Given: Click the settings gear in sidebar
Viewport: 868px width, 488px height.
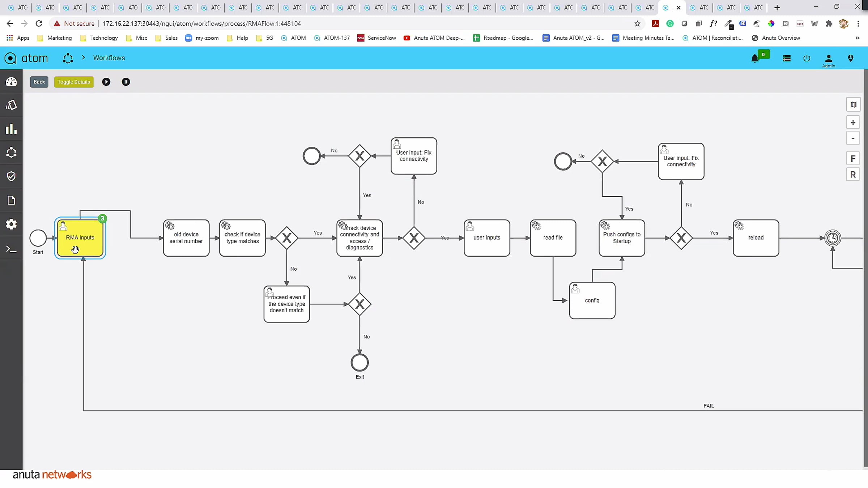Looking at the screenshot, I should [x=11, y=224].
